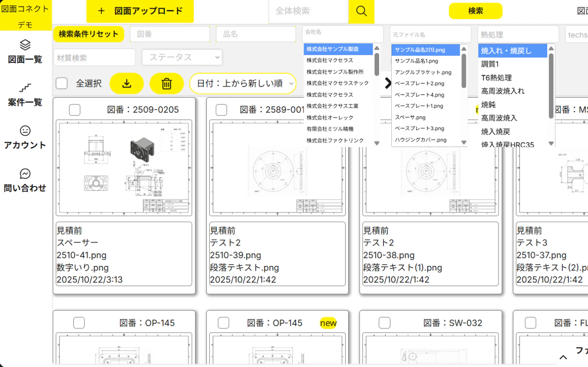The width and height of the screenshot is (588, 367).
Task: Focus the 図番 input field
Action: (170, 34)
